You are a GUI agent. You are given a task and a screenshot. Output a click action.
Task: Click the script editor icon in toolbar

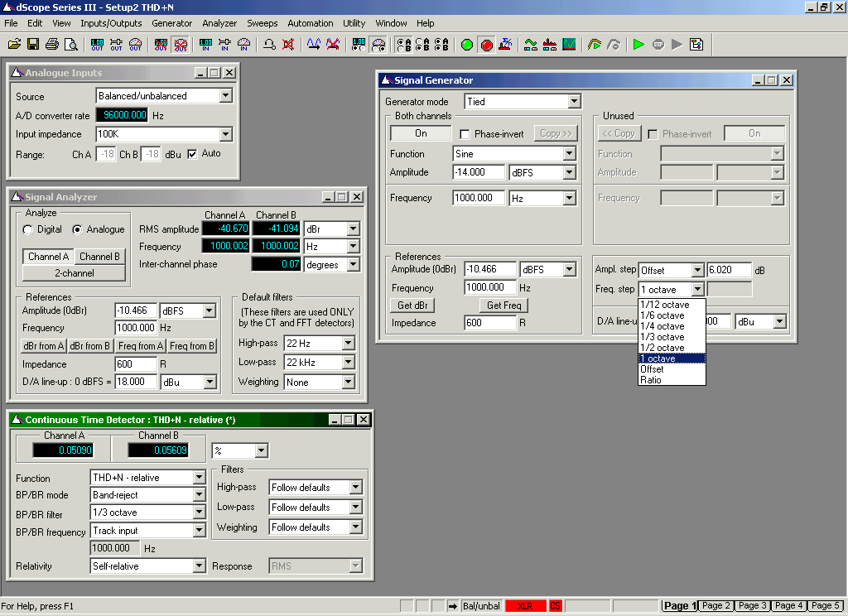[x=696, y=45]
